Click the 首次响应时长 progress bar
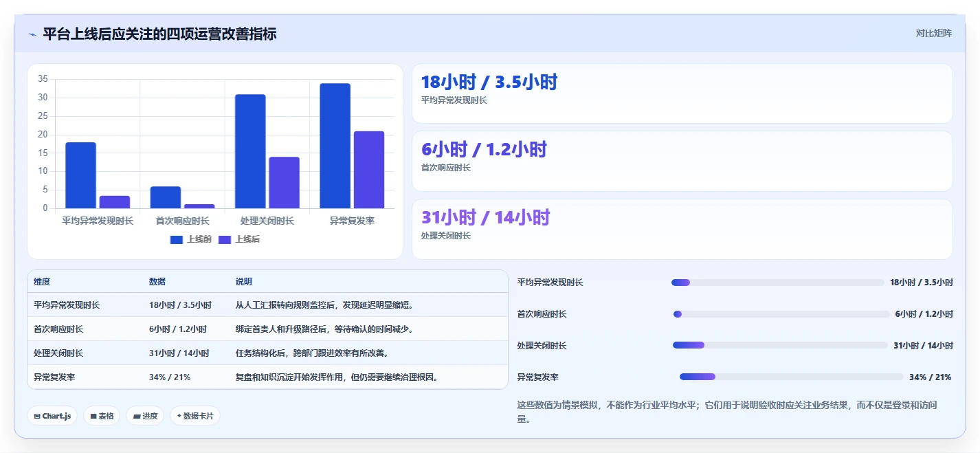980x453 pixels. pyautogui.click(x=781, y=314)
